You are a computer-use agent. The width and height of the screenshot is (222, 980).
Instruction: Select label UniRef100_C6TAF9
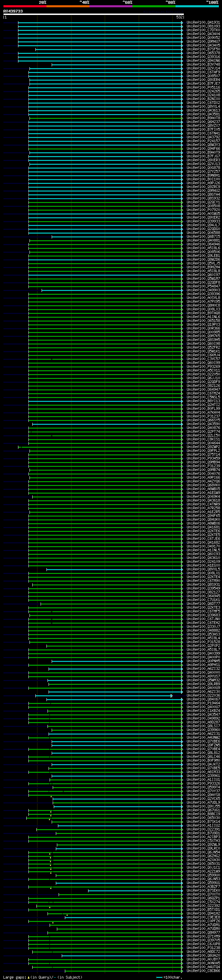203,72
